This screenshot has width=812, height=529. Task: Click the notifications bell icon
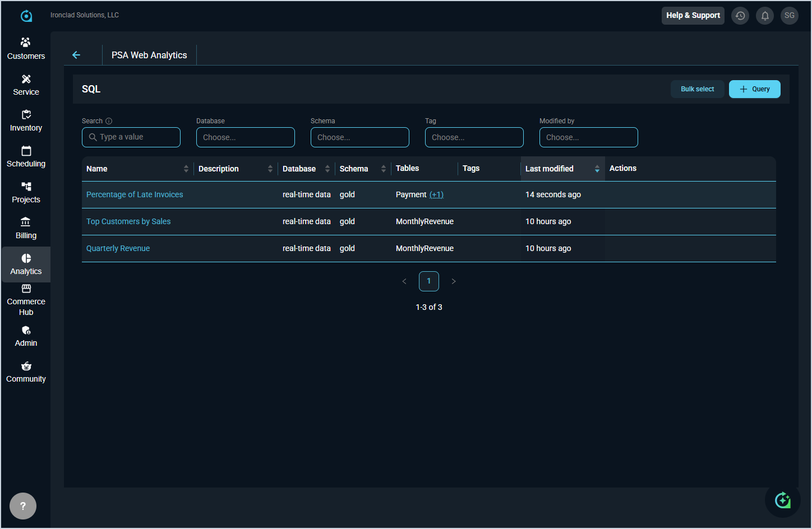tap(765, 16)
